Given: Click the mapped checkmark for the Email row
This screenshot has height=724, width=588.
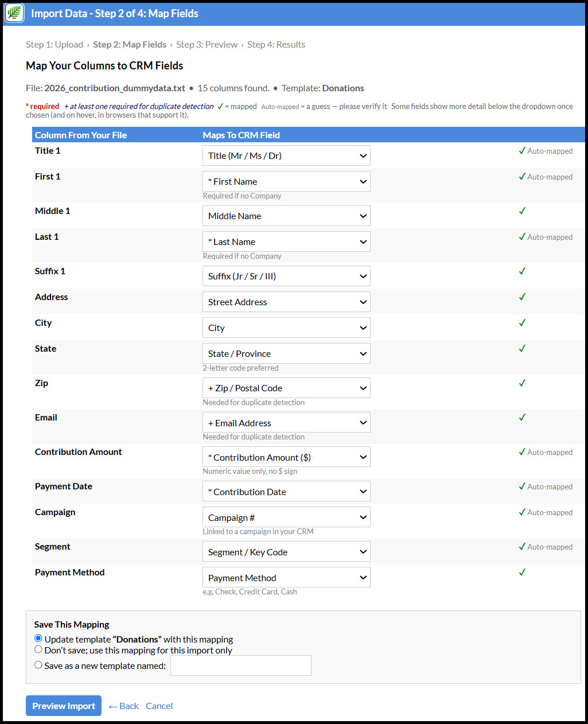Looking at the screenshot, I should click(522, 417).
